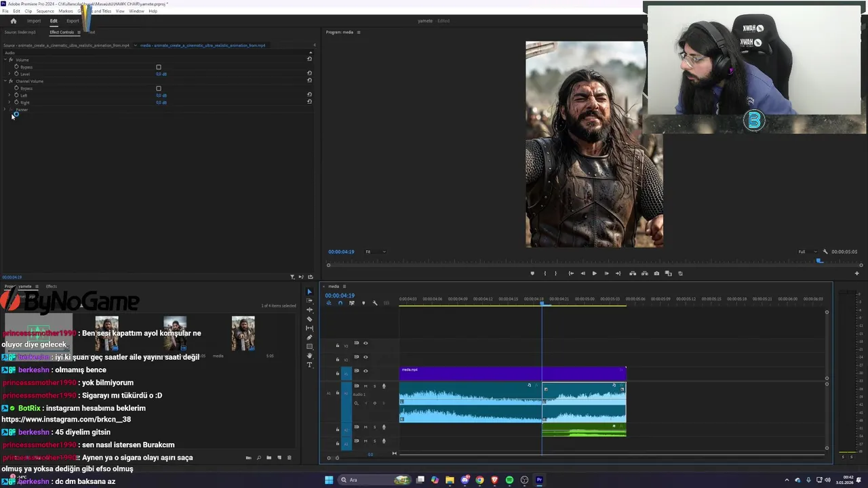868x488 pixels.
Task: Open the Full playback resolution dropdown
Action: [x=806, y=252]
